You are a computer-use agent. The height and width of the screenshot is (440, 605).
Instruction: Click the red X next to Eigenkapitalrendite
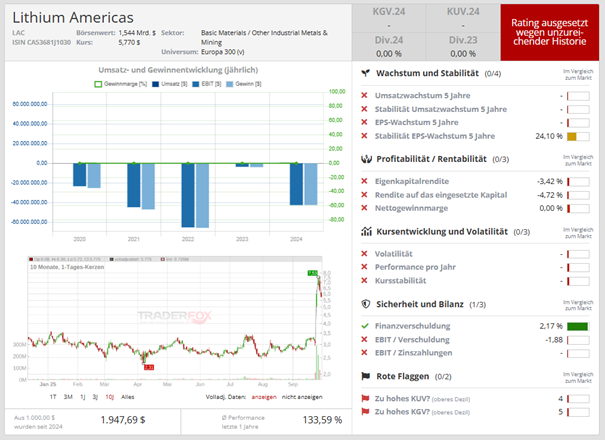[364, 181]
